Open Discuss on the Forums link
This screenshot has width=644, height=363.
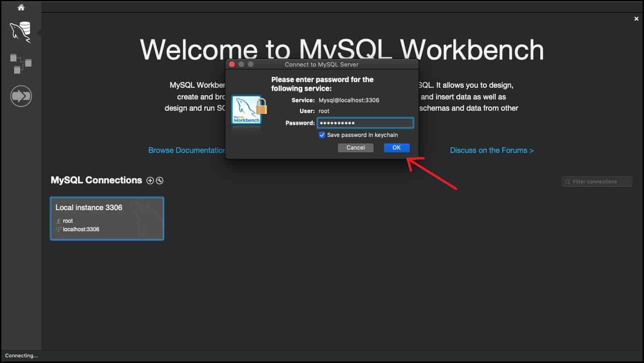tap(491, 151)
